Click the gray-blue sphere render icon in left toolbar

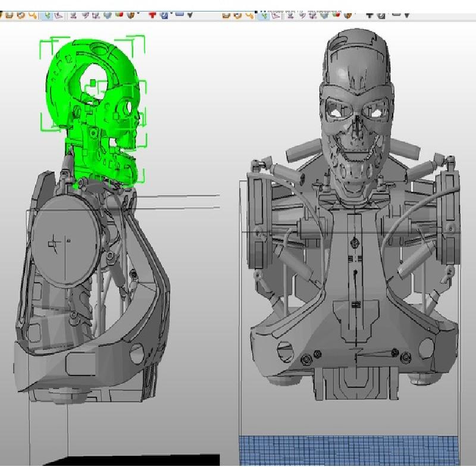(x=108, y=15)
